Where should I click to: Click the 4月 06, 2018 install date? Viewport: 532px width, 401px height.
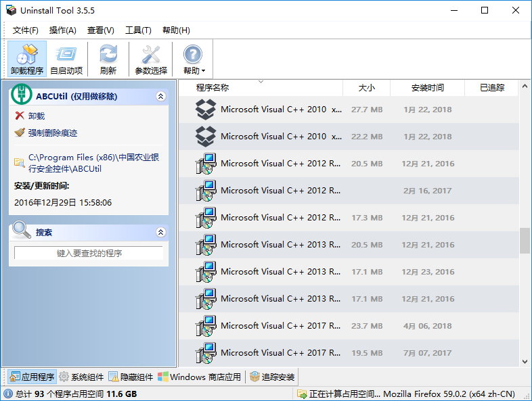pos(428,326)
